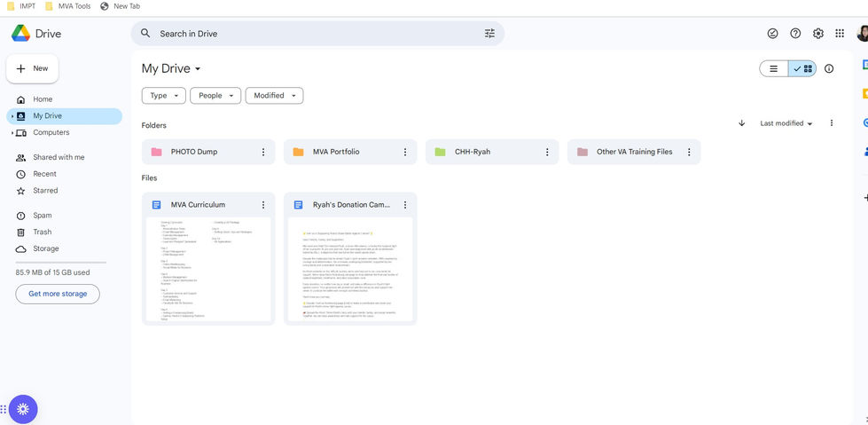The image size is (868, 425).
Task: Click the purple floating extension icon
Action: pyautogui.click(x=23, y=409)
